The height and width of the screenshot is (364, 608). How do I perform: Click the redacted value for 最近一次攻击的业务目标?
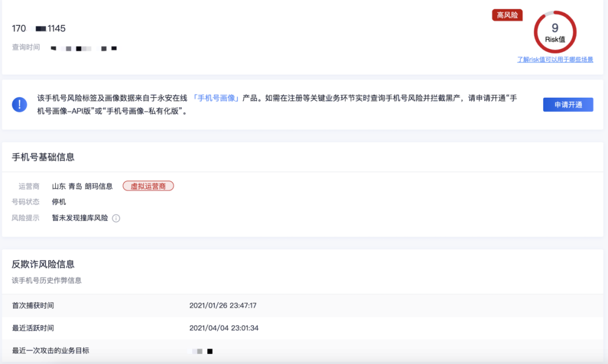coord(201,351)
